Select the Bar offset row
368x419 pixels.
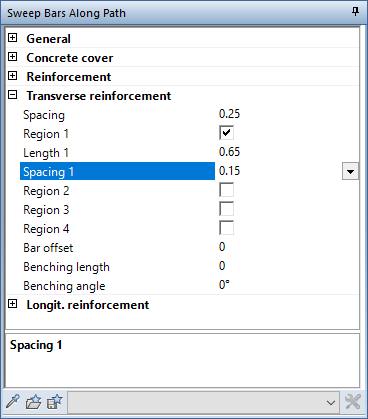point(189,247)
